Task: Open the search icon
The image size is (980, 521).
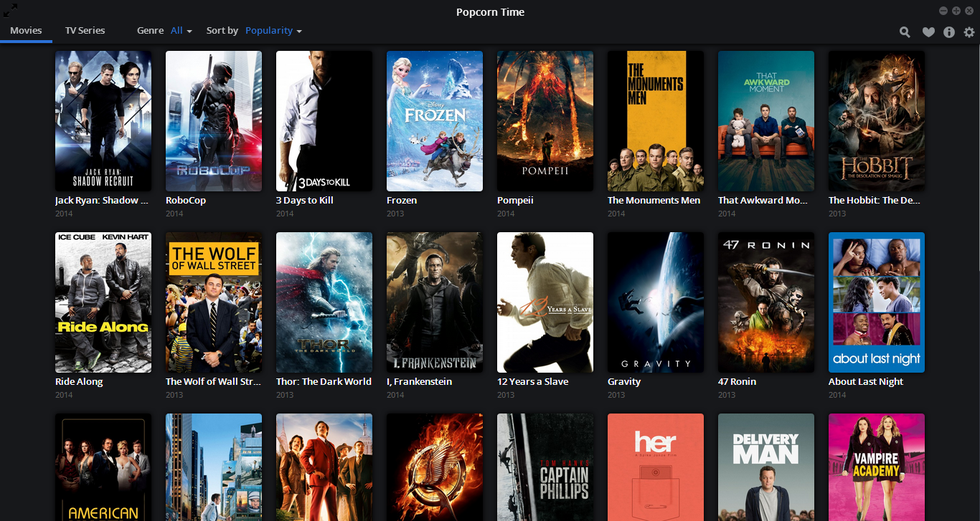Action: [x=905, y=32]
